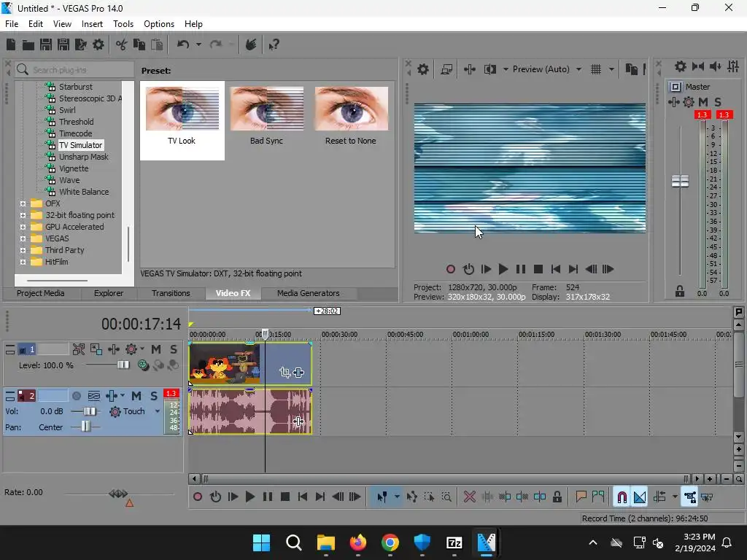Copy snapshot to clipboard in preview
747x560 pixels.
(x=631, y=69)
